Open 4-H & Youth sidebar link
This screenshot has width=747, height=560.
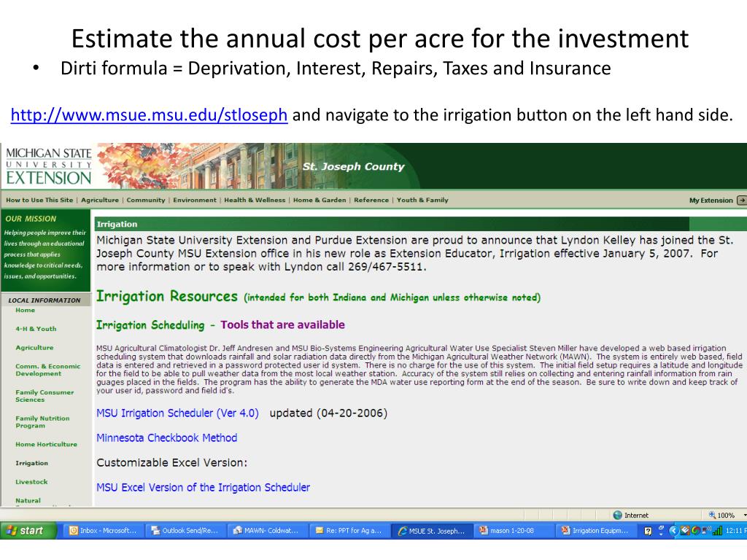click(36, 329)
